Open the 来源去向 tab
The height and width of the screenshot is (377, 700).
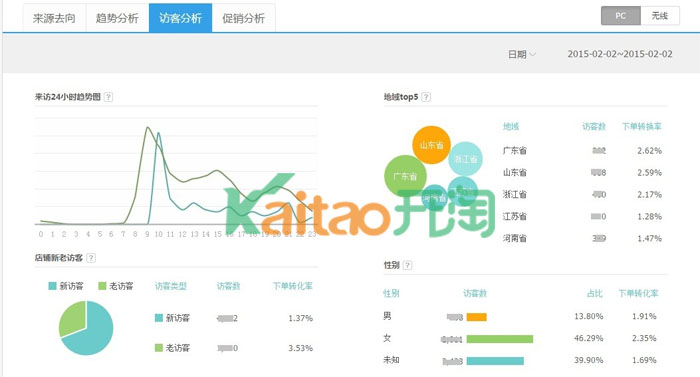tap(54, 18)
